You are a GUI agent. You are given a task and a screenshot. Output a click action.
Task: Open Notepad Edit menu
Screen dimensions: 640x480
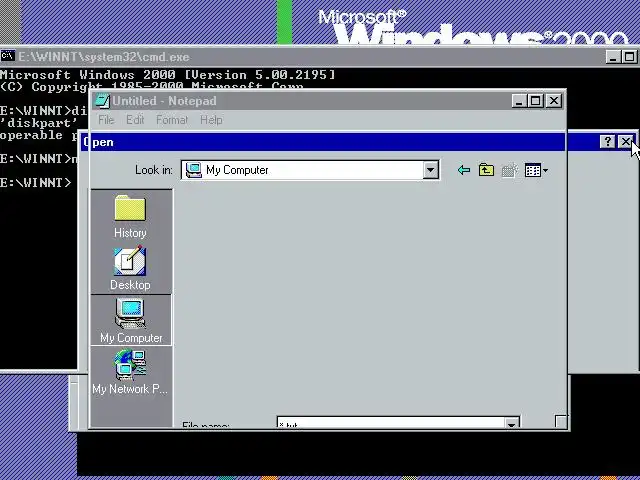point(135,120)
